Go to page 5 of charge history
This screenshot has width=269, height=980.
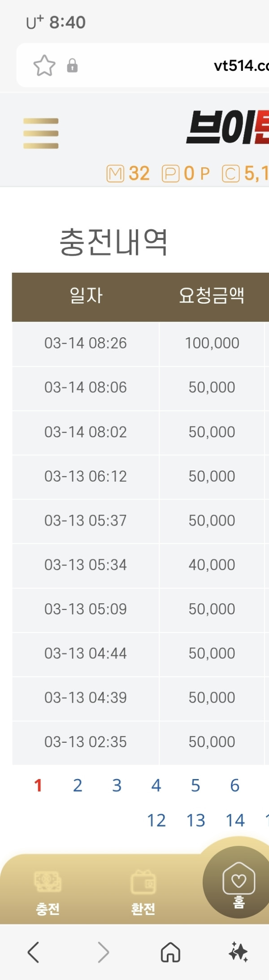pos(195,785)
